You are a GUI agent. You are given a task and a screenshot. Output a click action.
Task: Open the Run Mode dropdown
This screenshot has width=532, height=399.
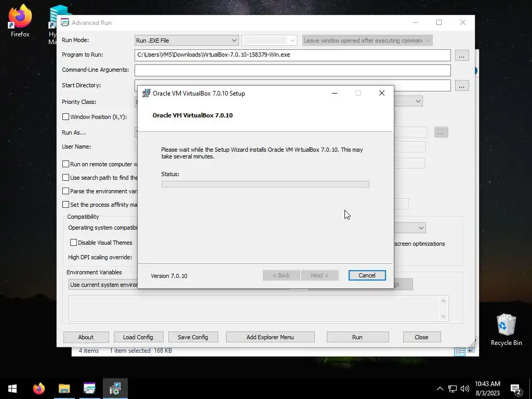(x=187, y=41)
